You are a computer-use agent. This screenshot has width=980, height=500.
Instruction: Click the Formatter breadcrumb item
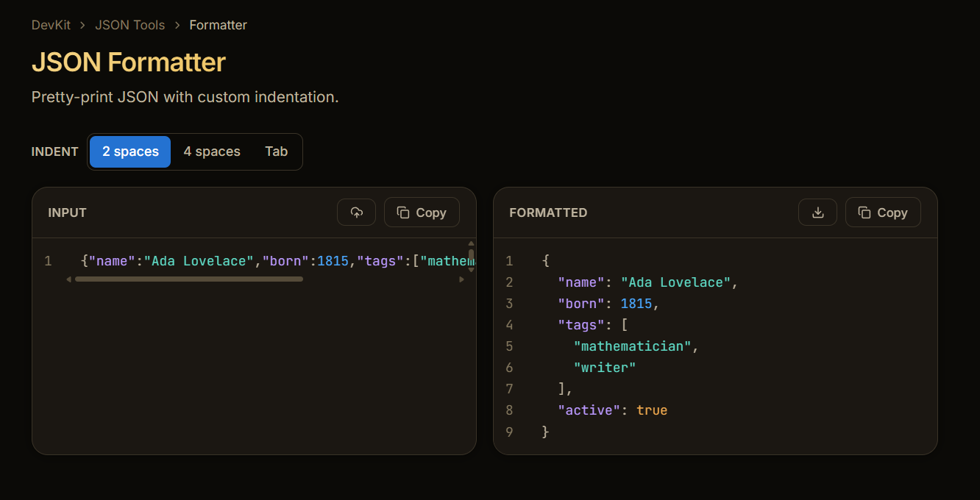(x=218, y=25)
